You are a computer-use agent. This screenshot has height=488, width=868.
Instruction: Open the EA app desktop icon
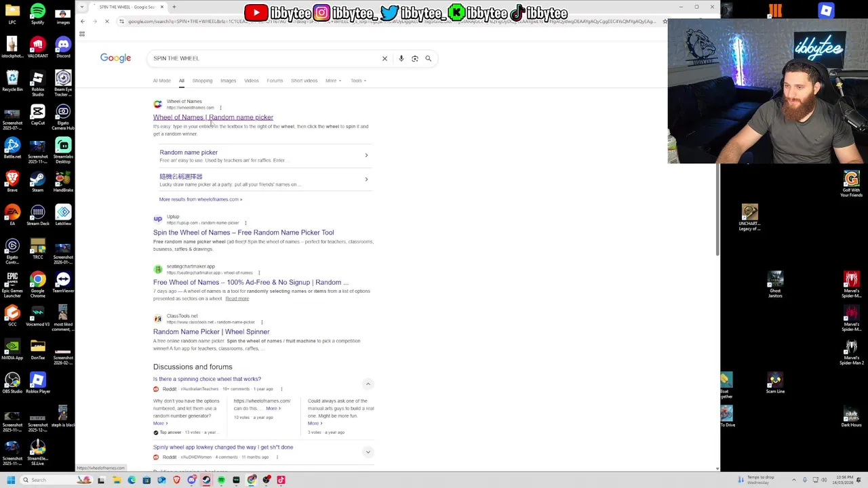[12, 214]
